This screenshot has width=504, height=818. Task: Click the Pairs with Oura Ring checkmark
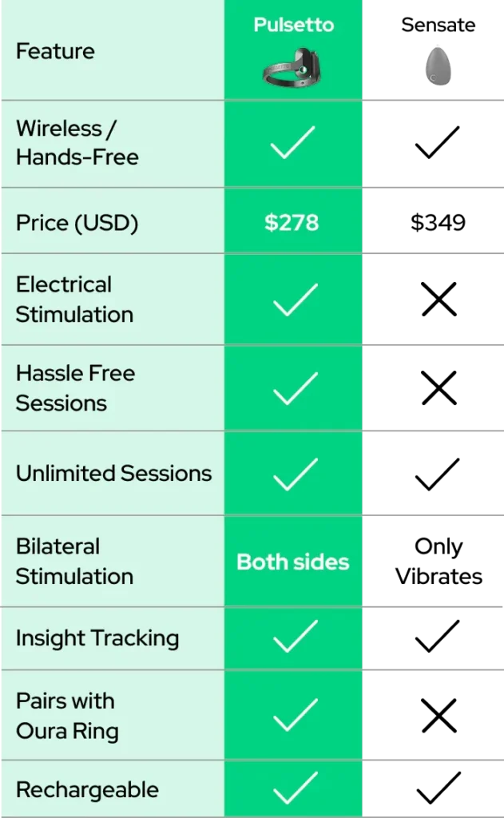click(293, 716)
